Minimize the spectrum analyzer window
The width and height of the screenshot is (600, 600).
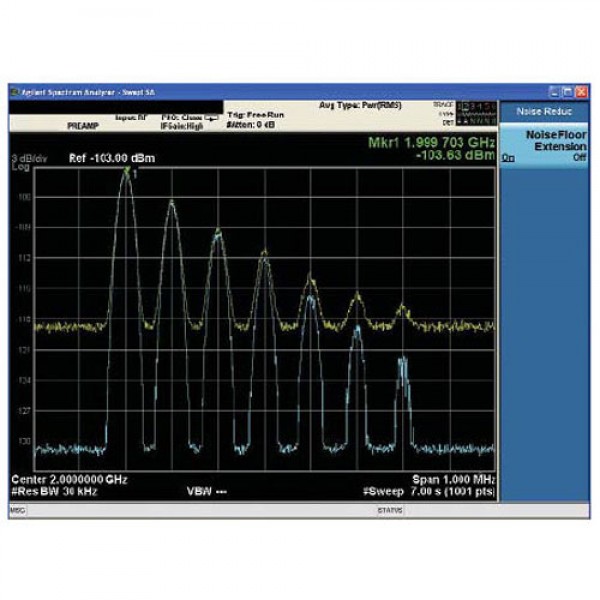[554, 91]
